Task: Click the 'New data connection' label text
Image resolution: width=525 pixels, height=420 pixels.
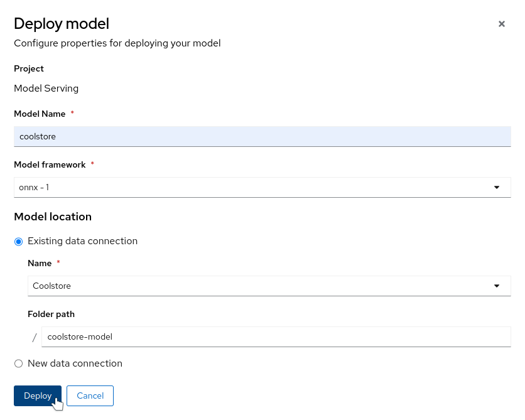Action: [75, 363]
